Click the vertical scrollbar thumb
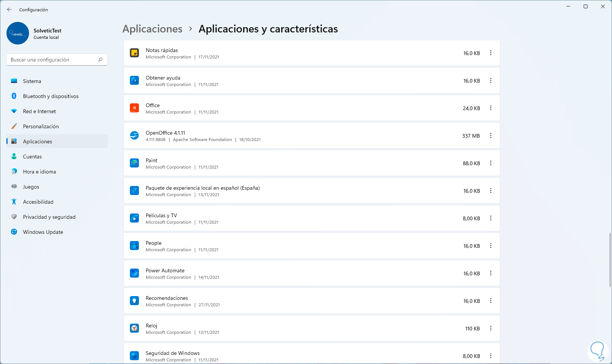The image size is (612, 364). [x=610, y=260]
